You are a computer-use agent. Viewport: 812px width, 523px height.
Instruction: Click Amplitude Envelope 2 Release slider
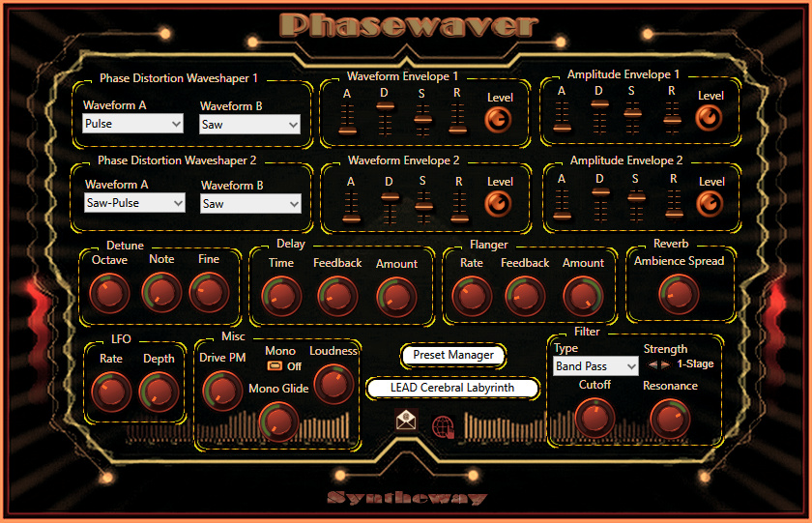pos(674,205)
